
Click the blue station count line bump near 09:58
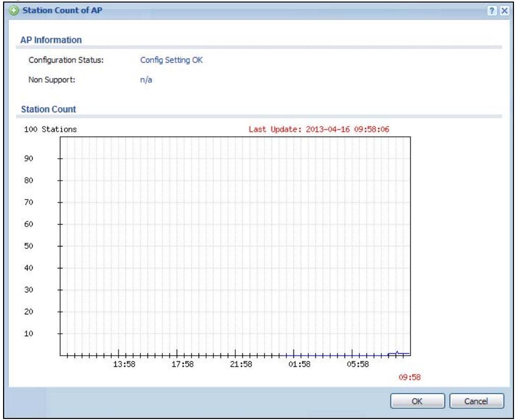[x=398, y=353]
